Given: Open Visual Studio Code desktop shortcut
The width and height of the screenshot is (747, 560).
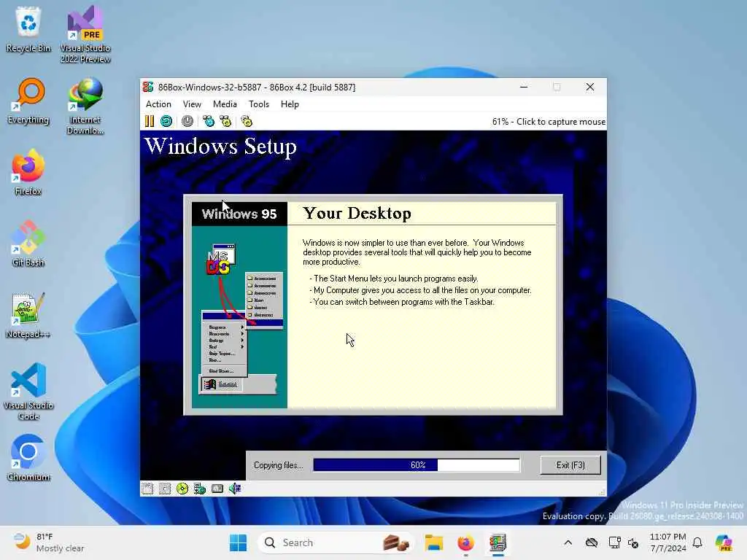Looking at the screenshot, I should tap(28, 392).
